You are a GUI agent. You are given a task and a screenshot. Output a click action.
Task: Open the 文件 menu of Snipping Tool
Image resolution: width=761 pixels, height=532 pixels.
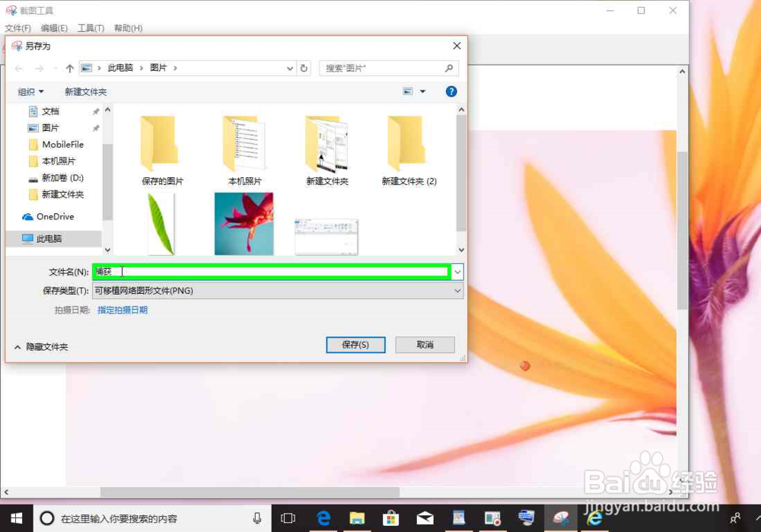17,27
